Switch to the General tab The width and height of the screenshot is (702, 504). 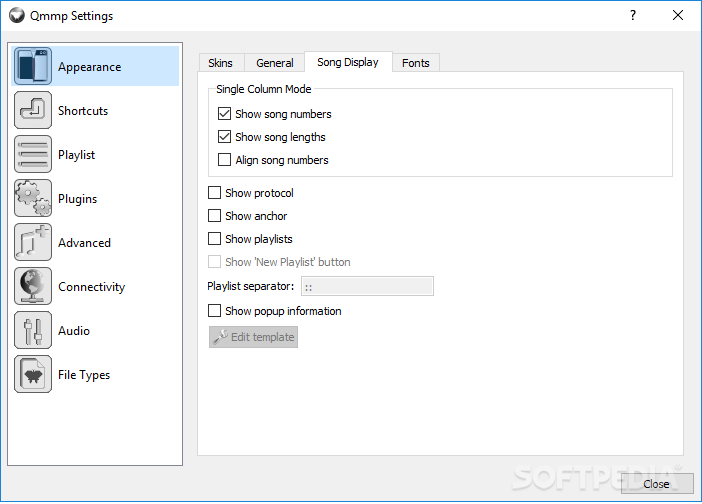pos(275,63)
